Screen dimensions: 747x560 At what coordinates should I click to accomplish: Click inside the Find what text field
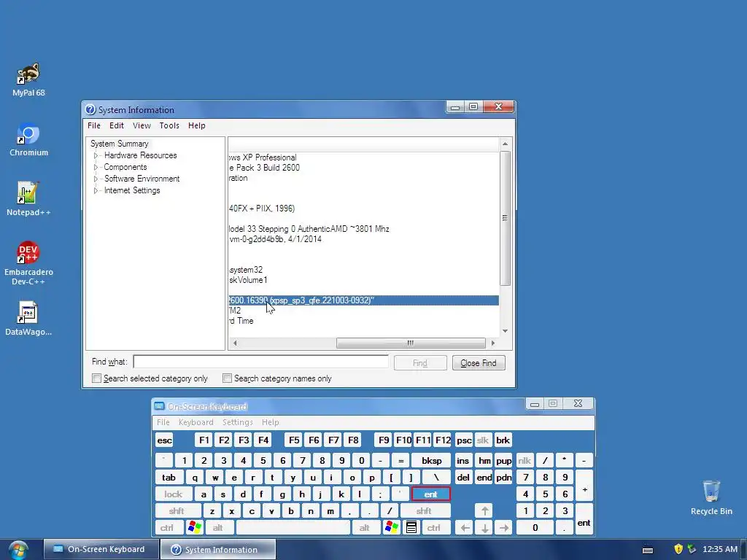coord(260,362)
